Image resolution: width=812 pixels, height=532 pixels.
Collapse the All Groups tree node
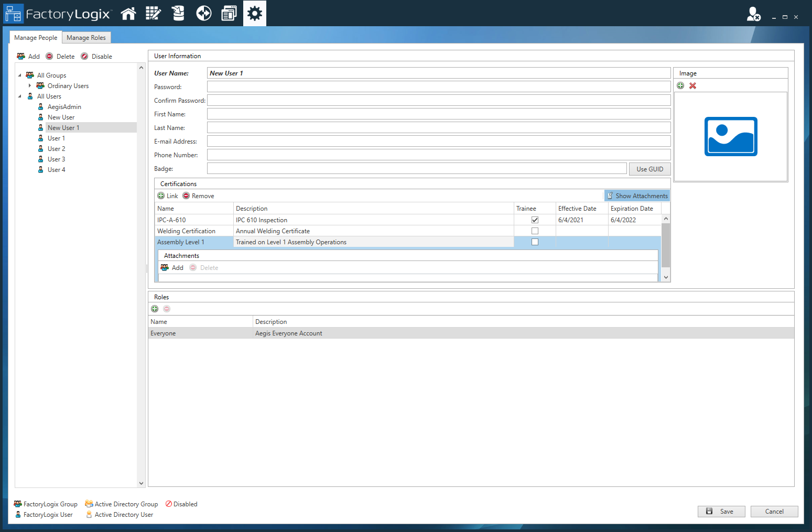(20, 75)
